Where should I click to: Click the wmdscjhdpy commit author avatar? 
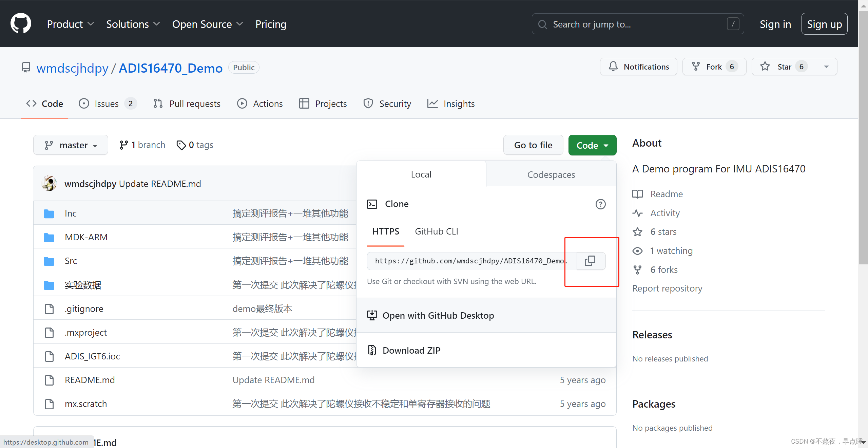[50, 184]
